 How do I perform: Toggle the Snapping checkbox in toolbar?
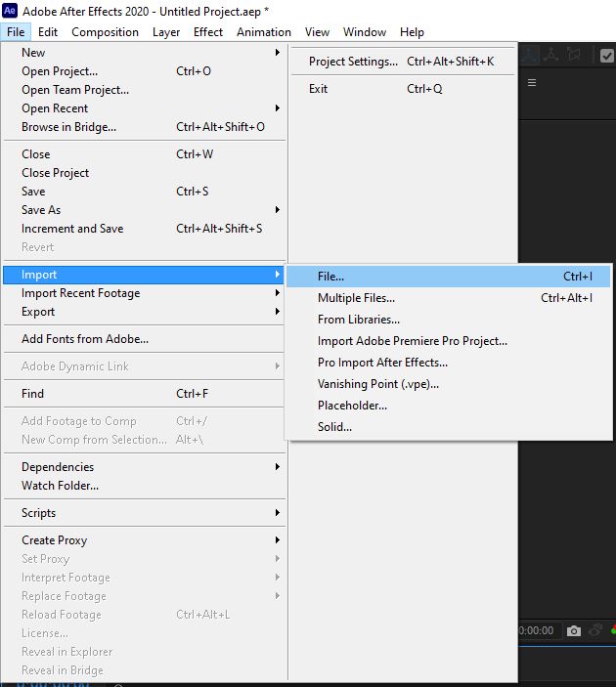tap(607, 56)
